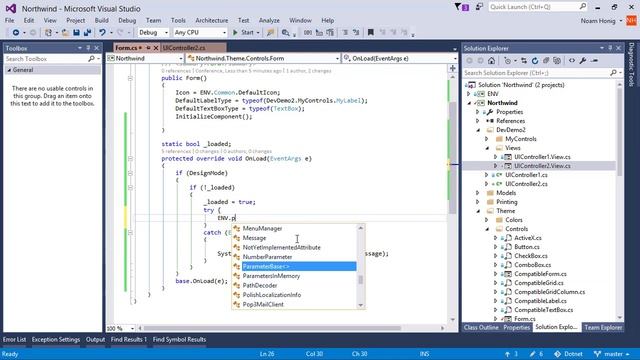Save the current file using the disk icon
This screenshot has width=640, height=360.
pyautogui.click(x=76, y=33)
